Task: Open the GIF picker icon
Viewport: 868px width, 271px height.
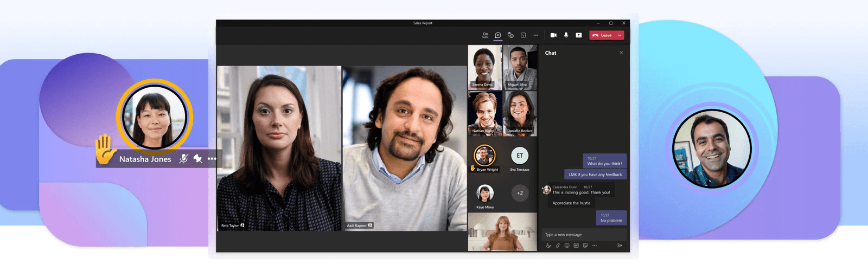Action: (576, 246)
